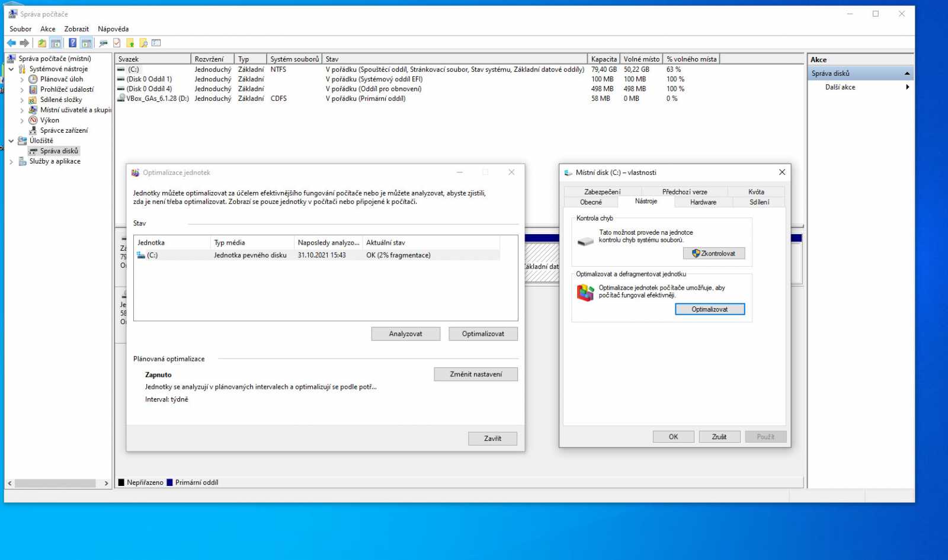This screenshot has width=948, height=560.
Task: Click the folder with magnifier toolbar icon
Action: coord(143,43)
